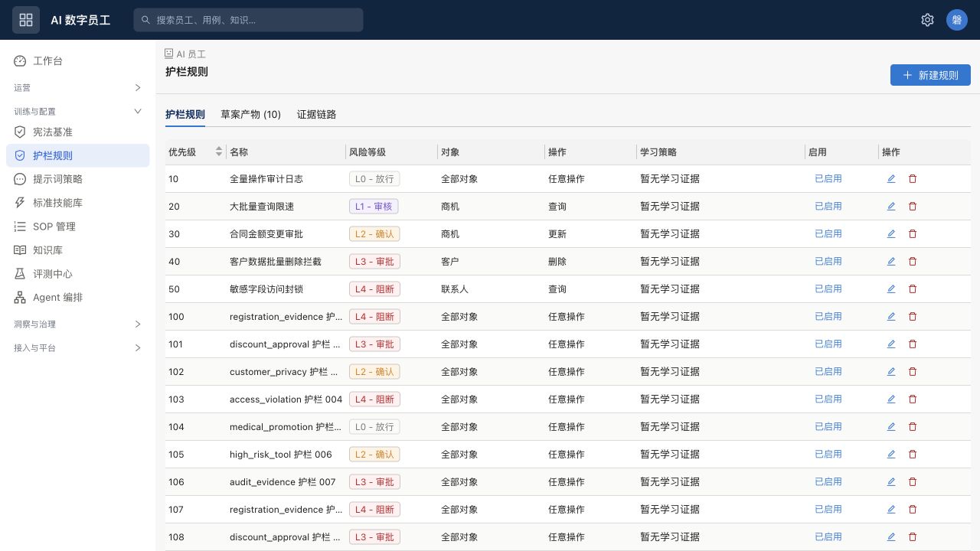Viewport: 980px width, 551px height.
Task: Edit the 全量操作审计日志 rule
Action: pos(891,179)
